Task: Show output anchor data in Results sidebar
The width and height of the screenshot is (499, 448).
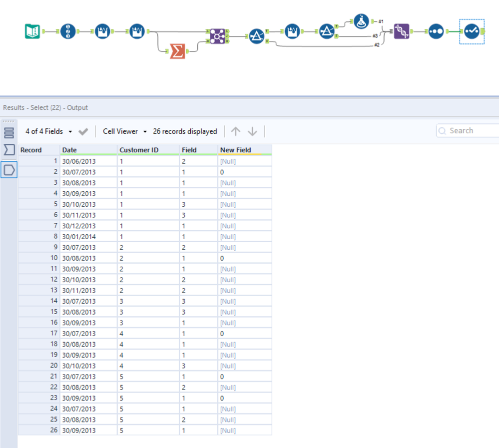Action: (x=9, y=170)
